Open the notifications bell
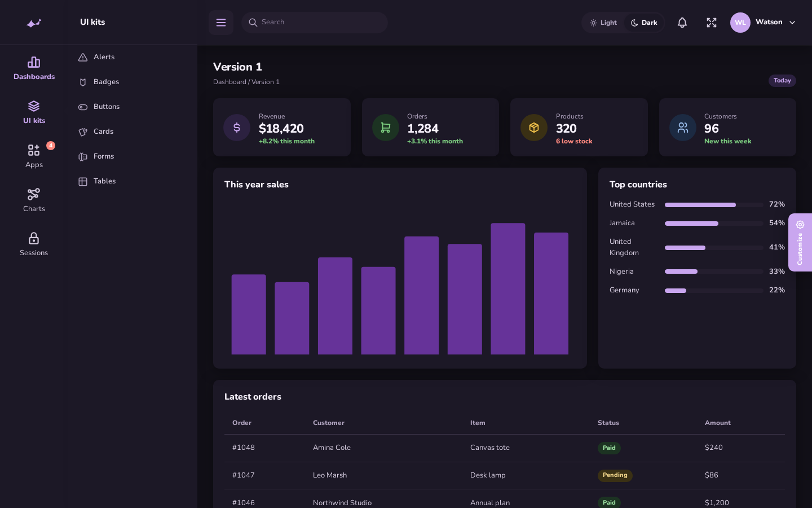This screenshot has height=508, width=812. (682, 23)
